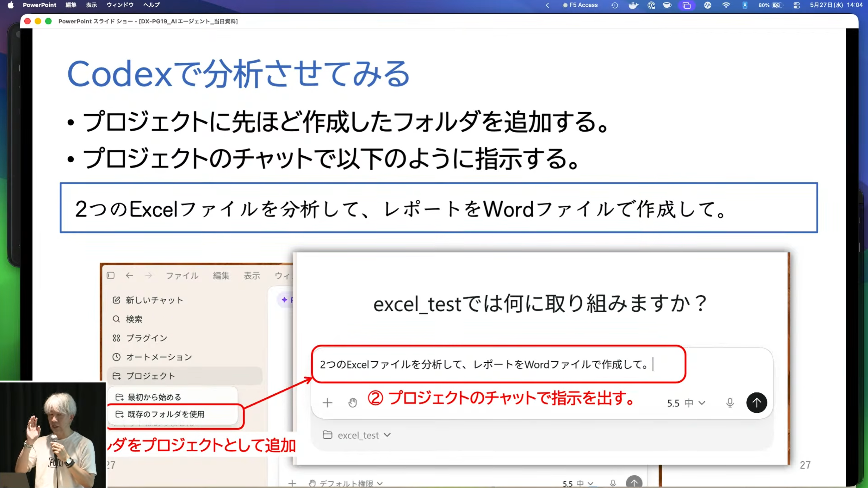Open the デフォルト権限 dropdown at the slide bottom
The width and height of the screenshot is (868, 488).
coord(346,483)
